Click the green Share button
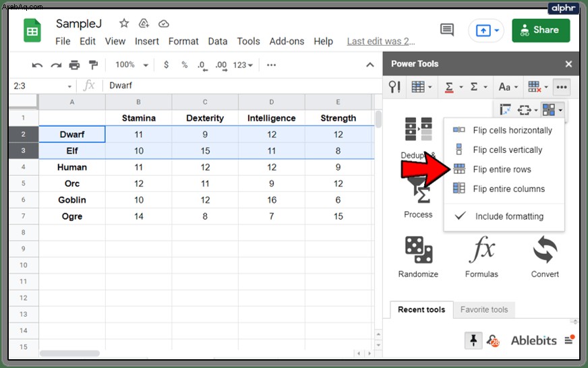The height and width of the screenshot is (368, 588). point(541,30)
